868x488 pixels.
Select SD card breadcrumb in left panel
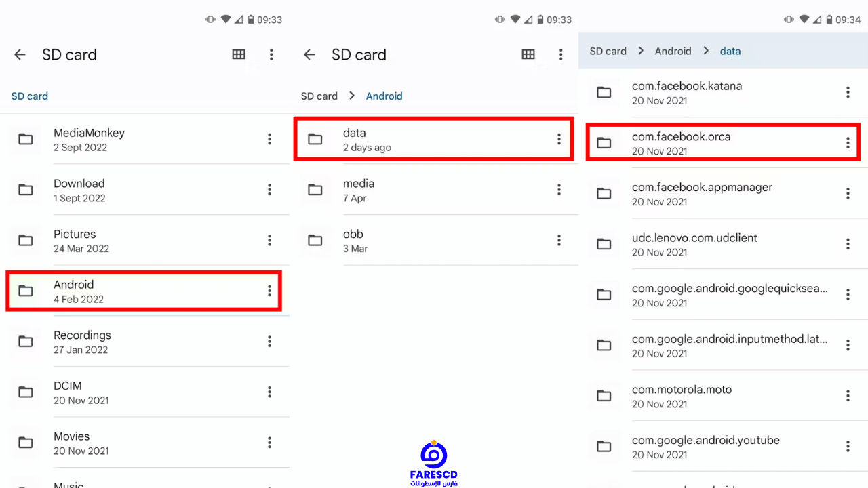point(30,96)
